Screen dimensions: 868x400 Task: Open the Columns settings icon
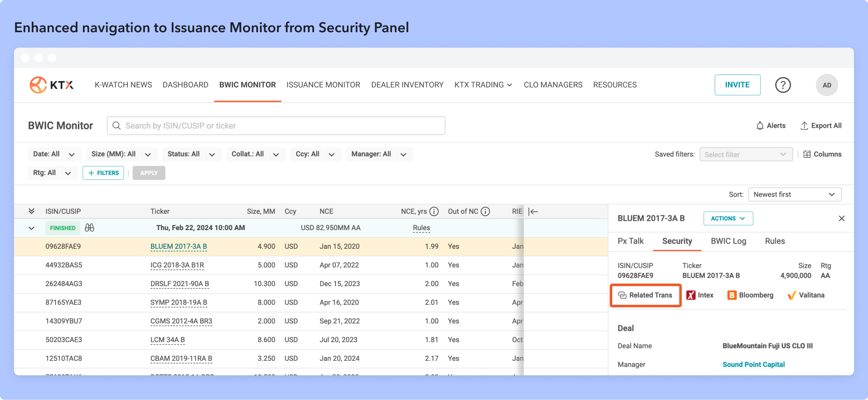(807, 154)
